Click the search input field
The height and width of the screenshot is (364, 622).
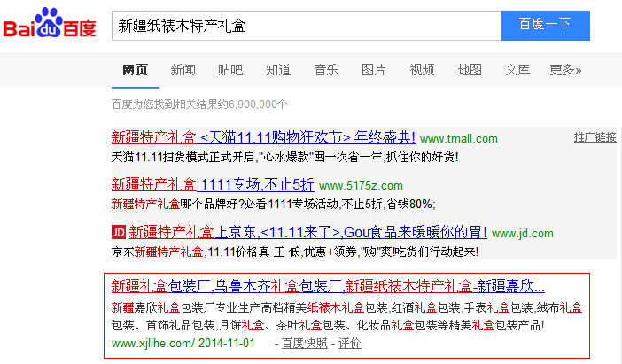(x=306, y=25)
